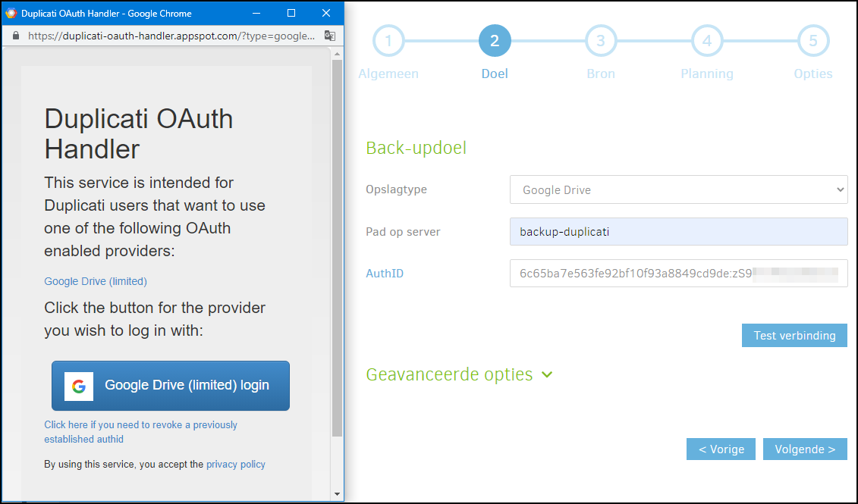This screenshot has width=858, height=504.
Task: Open the Opslagtype dropdown showing Google Drive
Action: click(678, 189)
